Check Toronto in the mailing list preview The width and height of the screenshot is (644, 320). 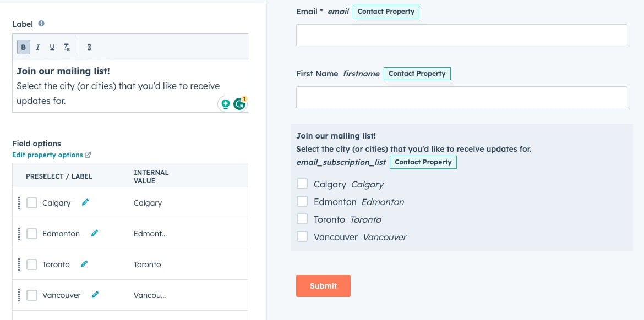302,218
